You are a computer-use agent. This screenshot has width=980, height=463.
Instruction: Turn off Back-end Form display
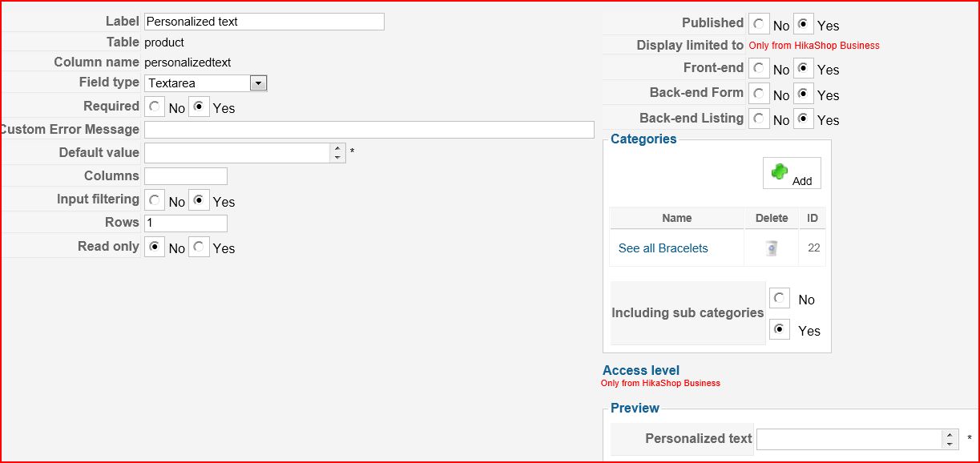click(x=759, y=95)
